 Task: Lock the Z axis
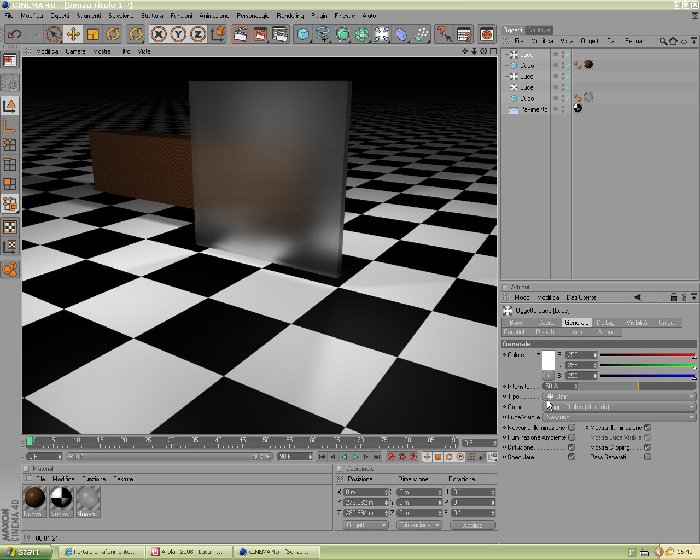pyautogui.click(x=198, y=34)
